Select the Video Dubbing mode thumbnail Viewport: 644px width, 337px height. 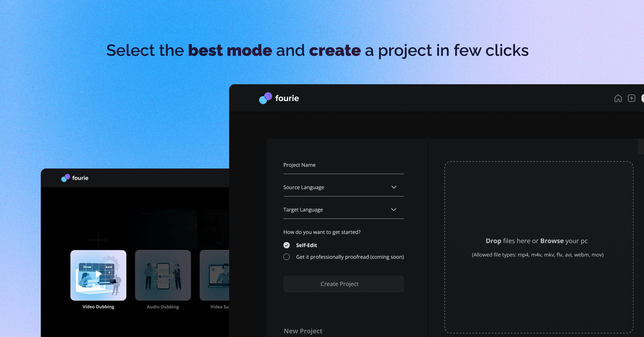[98, 275]
